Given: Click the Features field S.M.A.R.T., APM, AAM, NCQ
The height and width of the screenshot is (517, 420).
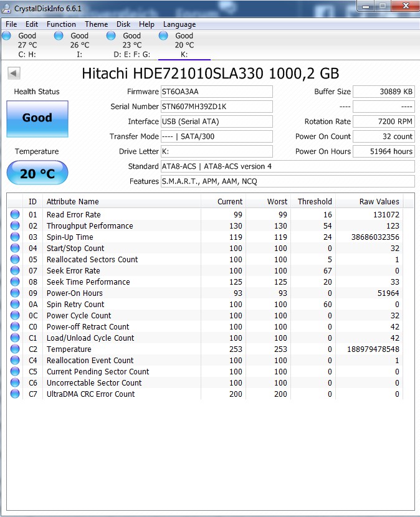Looking at the screenshot, I should 288,181.
